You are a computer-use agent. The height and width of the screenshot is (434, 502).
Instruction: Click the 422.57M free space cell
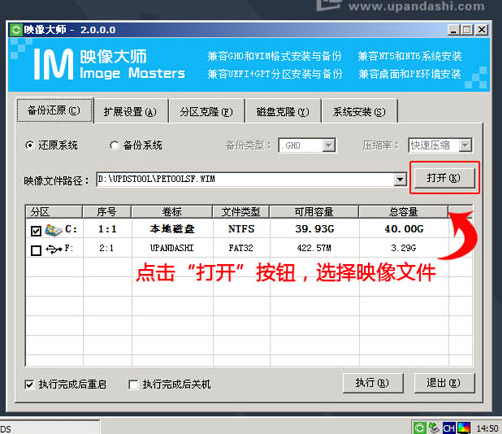[x=314, y=248]
